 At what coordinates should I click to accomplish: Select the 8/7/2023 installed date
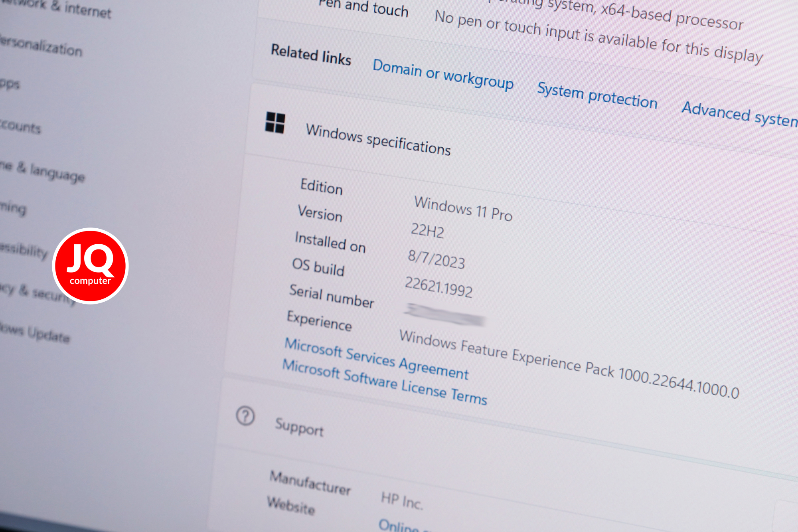pos(437,259)
